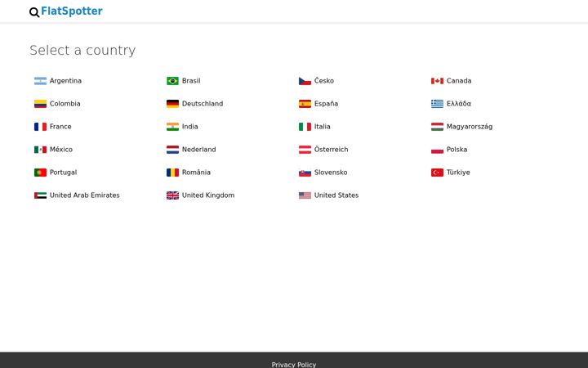588x368 pixels.
Task: Select the España text link
Action: tap(326, 104)
